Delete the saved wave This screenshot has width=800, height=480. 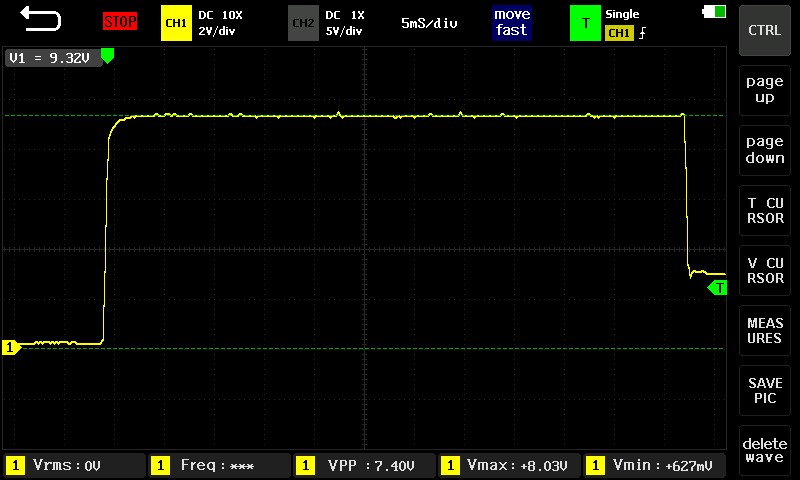click(x=764, y=450)
